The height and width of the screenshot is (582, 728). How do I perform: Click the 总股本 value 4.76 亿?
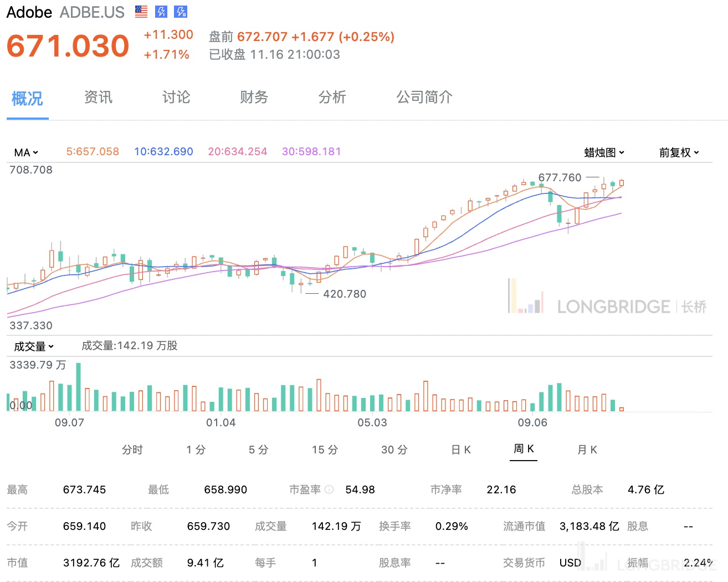646,489
